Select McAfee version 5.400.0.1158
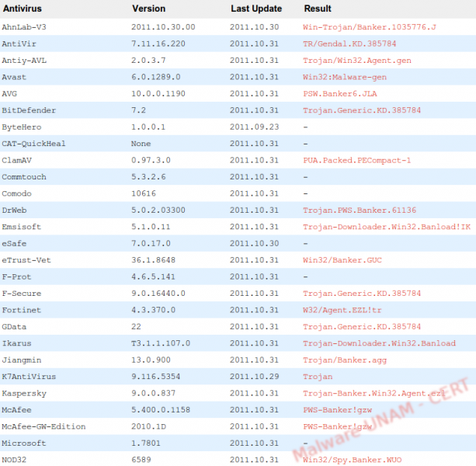The width and height of the screenshot is (476, 466). point(161,410)
